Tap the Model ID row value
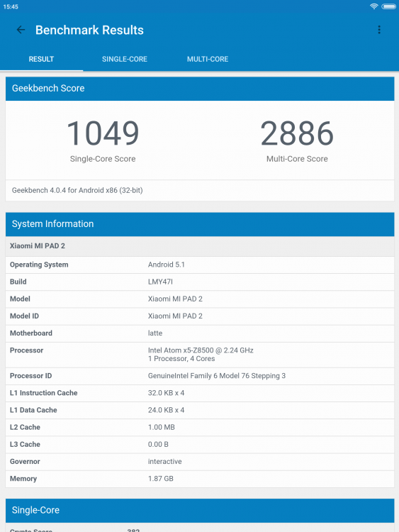Image resolution: width=399 pixels, height=532 pixels. click(175, 316)
